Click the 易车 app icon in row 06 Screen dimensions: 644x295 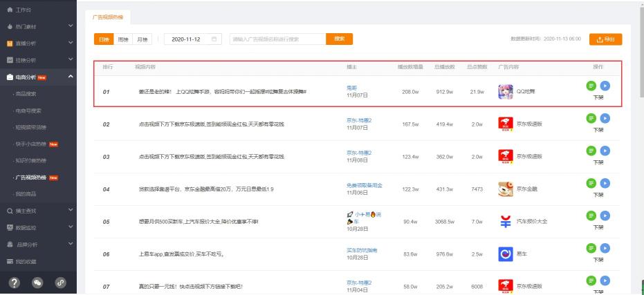[506, 254]
